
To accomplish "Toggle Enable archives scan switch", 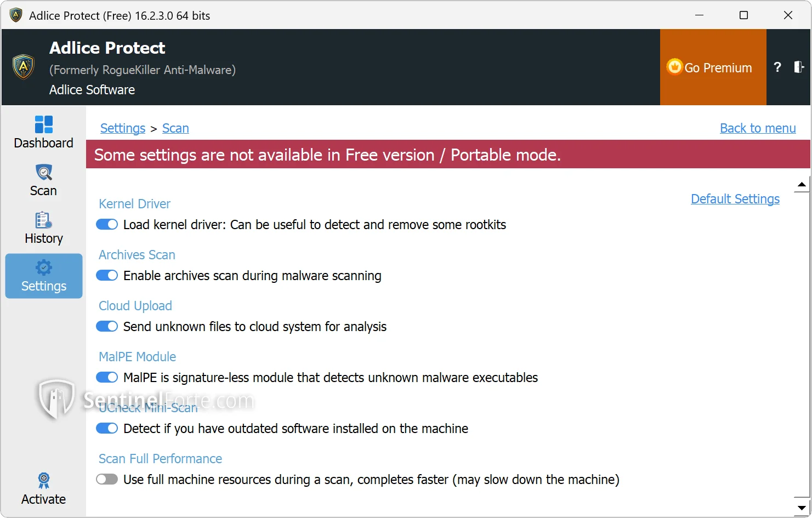I will (107, 276).
